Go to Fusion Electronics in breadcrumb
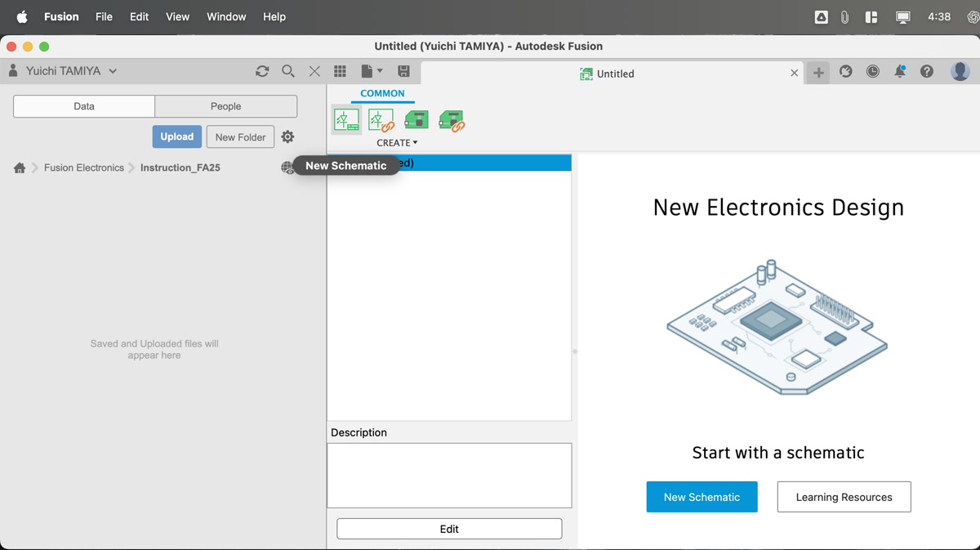Screen dimensions: 980x550 (x=84, y=168)
